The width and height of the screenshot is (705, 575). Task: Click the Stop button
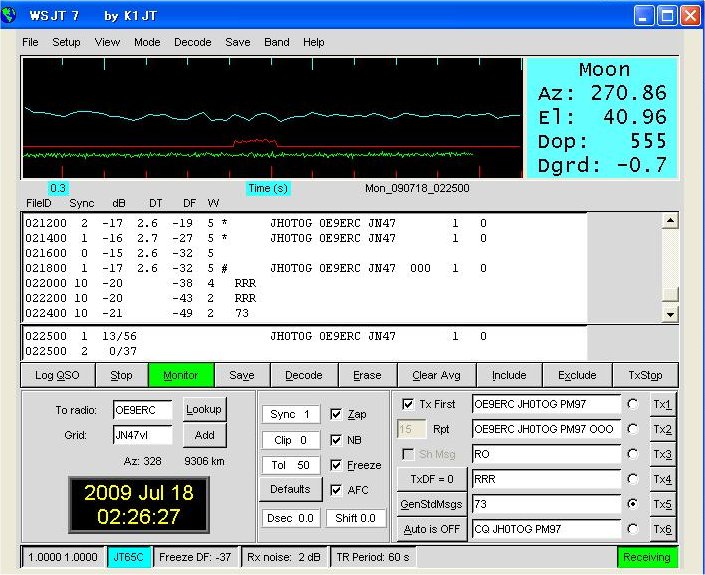tap(121, 375)
